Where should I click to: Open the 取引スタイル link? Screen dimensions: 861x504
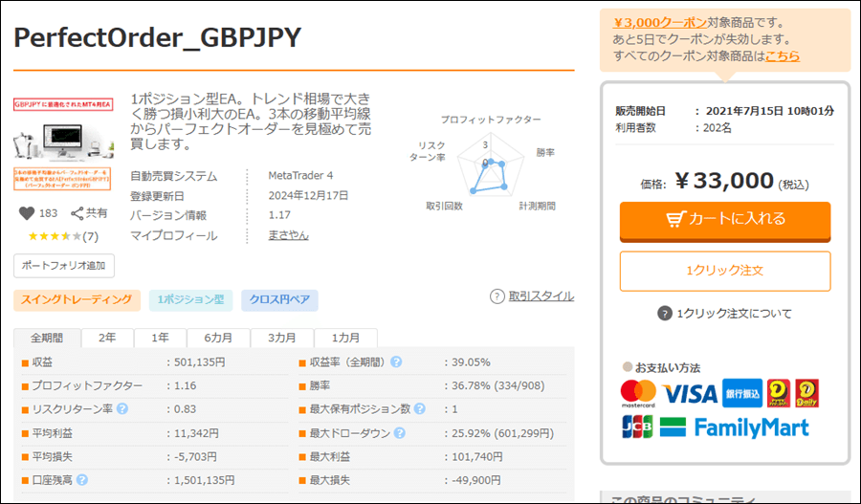coord(541,296)
